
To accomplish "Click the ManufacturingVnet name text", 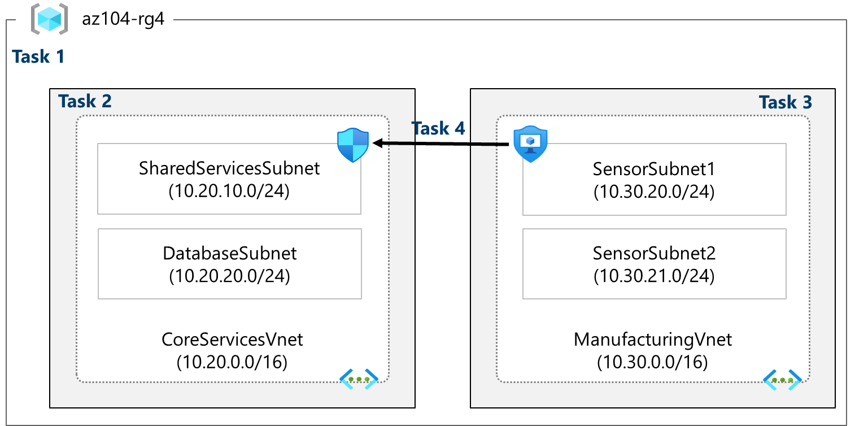I will pyautogui.click(x=652, y=340).
